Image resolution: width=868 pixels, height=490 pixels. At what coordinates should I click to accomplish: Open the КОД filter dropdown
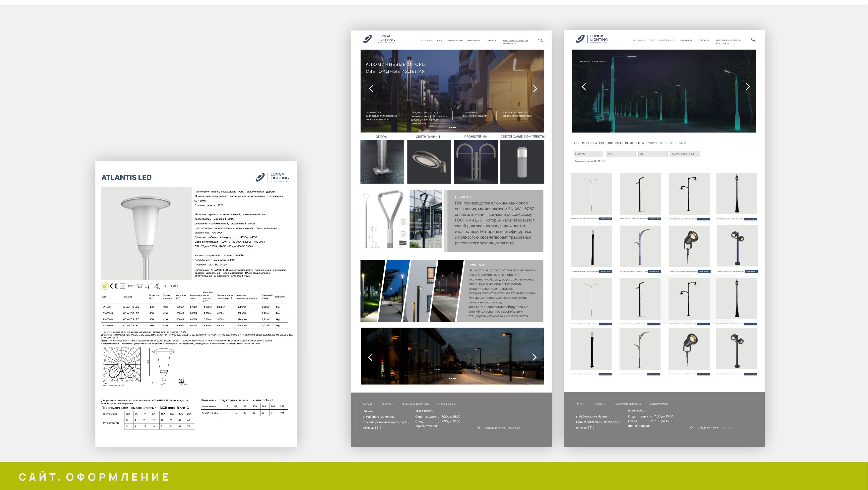coord(653,154)
